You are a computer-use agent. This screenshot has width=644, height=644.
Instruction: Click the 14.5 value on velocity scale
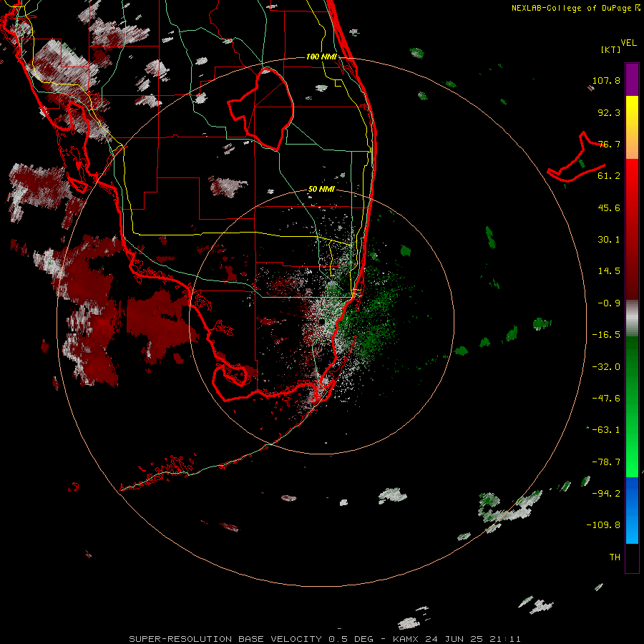tap(609, 271)
